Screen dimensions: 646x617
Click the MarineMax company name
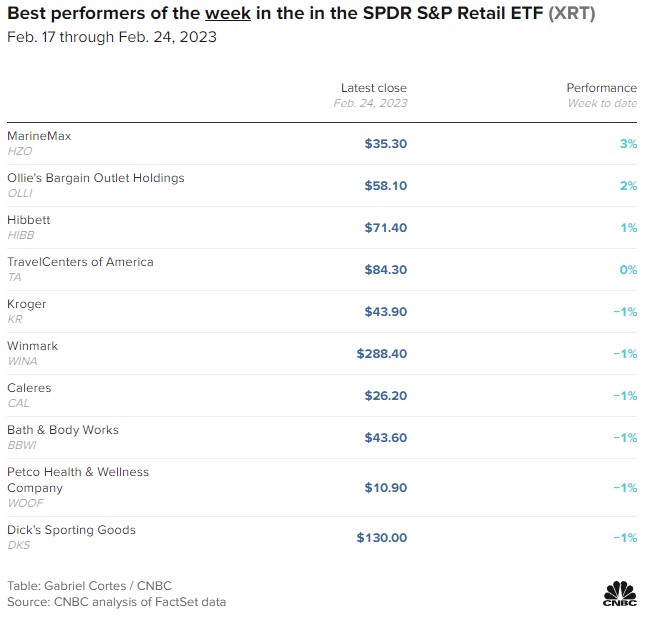click(39, 136)
